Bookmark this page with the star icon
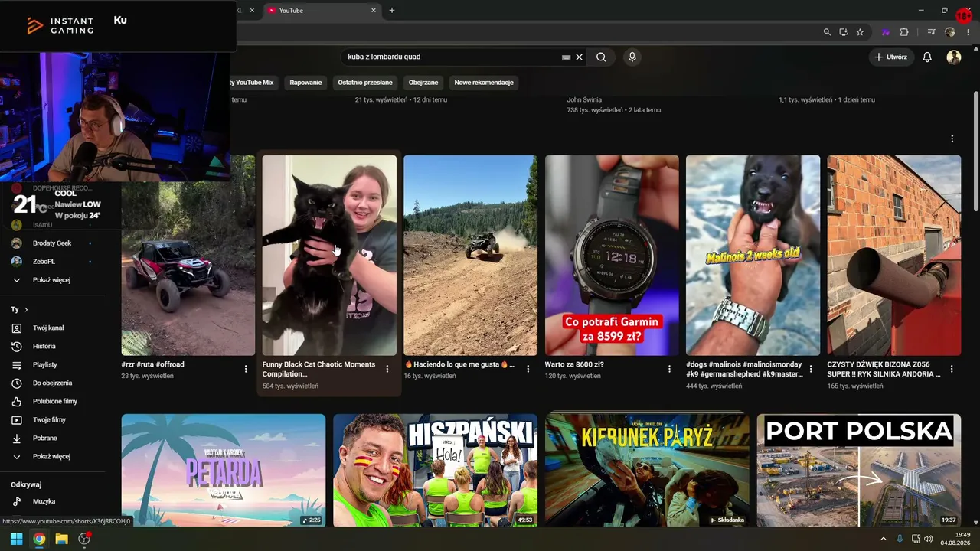Screen dimensions: 980x551 [x=860, y=32]
